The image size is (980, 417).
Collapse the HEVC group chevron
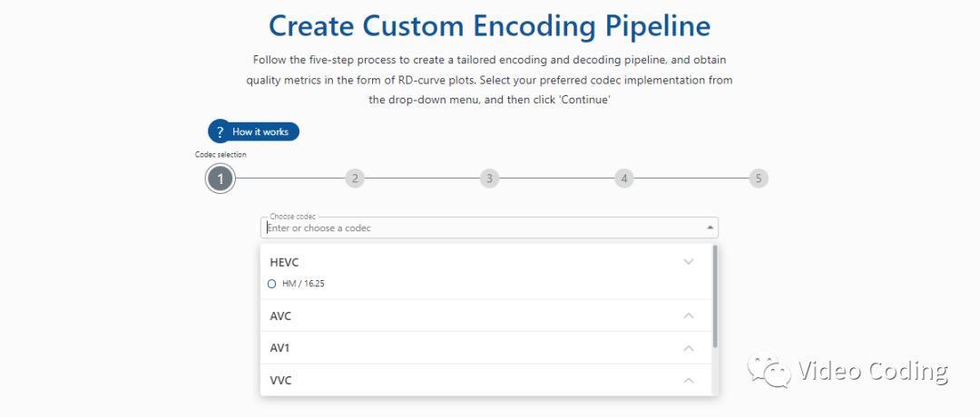click(688, 262)
